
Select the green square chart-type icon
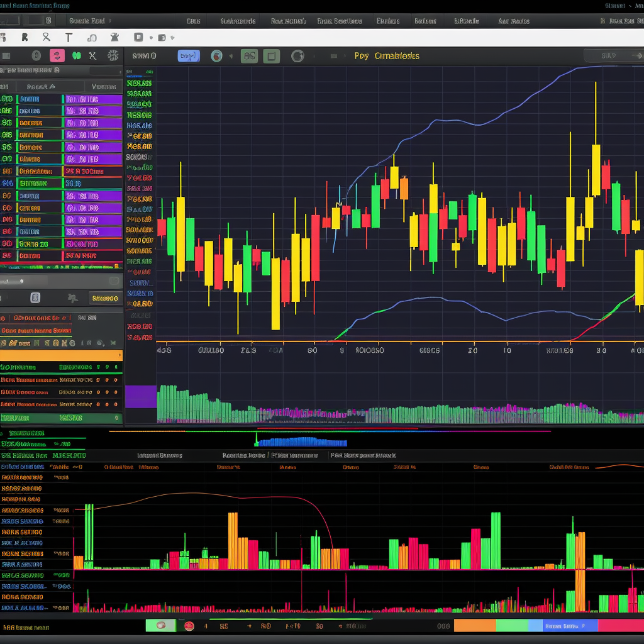271,55
